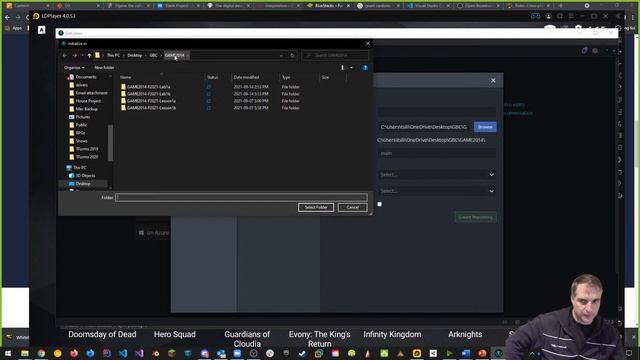Cancel the folder dialog
Screen dimensions: 640x360
click(x=353, y=207)
